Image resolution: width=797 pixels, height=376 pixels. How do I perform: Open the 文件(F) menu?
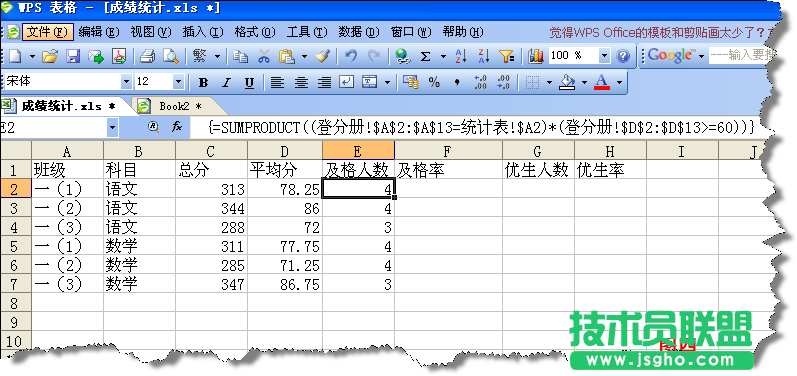click(48, 32)
